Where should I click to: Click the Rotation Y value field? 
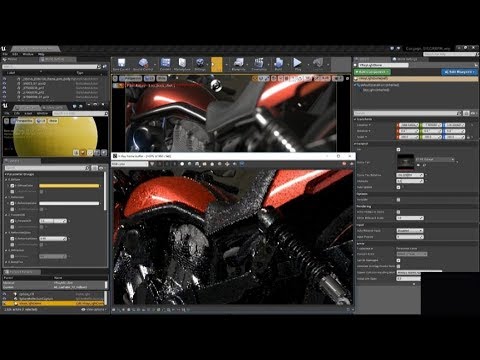tap(431, 131)
